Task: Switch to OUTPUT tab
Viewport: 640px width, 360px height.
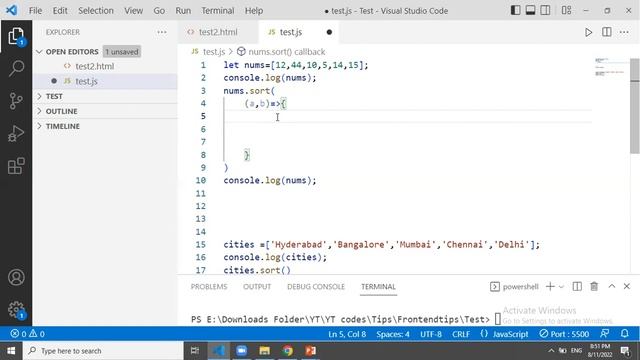Action: point(257,287)
